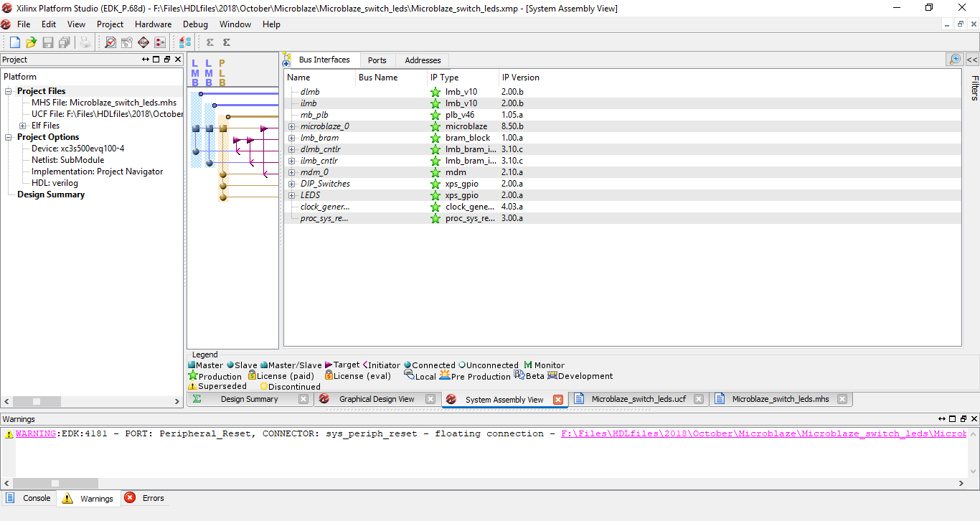
Task: Click the Save All toolbar icon
Action: point(65,42)
